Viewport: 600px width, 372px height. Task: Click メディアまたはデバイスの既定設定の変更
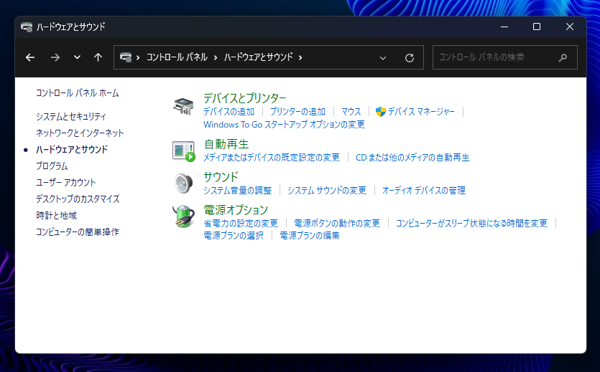tap(271, 157)
